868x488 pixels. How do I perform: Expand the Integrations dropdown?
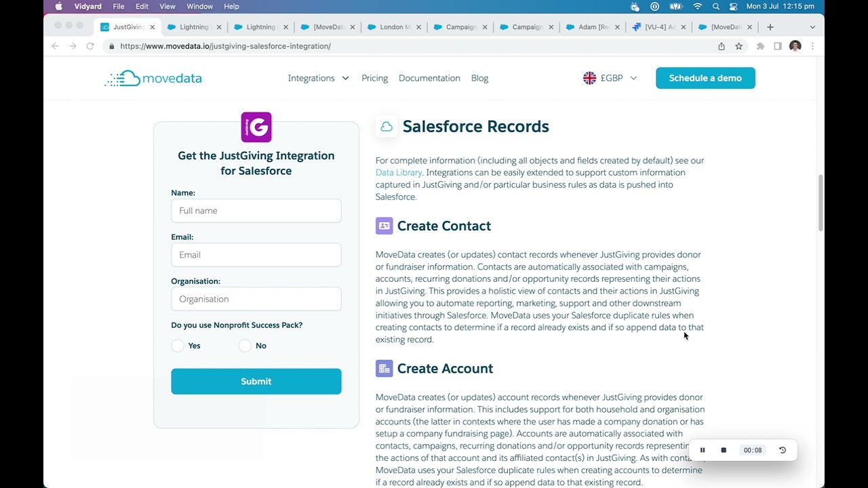point(318,78)
